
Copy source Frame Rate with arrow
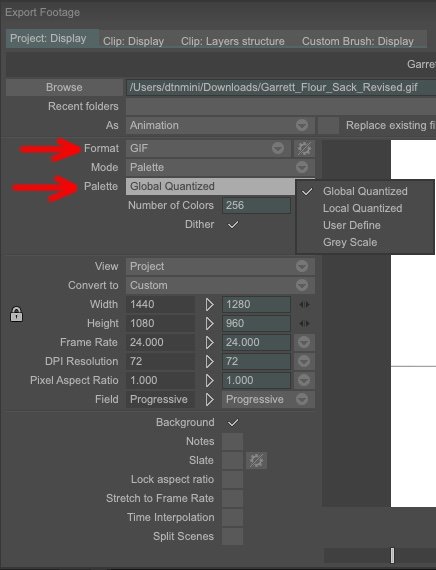(x=209, y=342)
